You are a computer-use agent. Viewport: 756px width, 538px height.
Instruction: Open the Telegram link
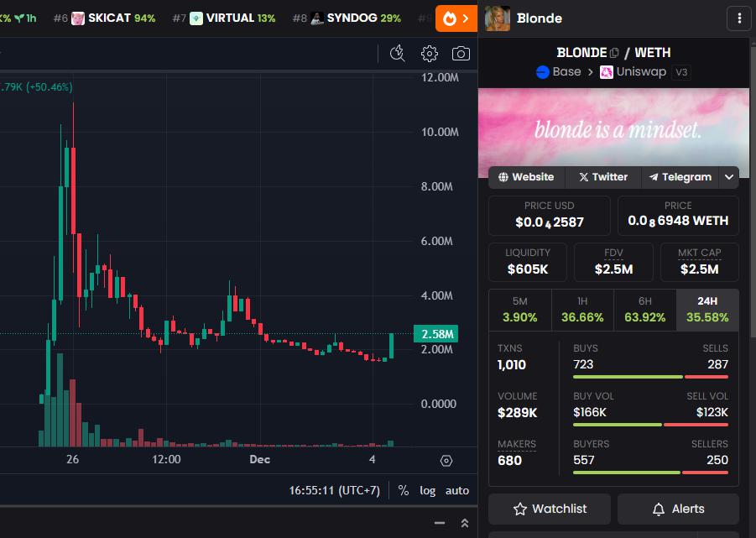tap(680, 177)
